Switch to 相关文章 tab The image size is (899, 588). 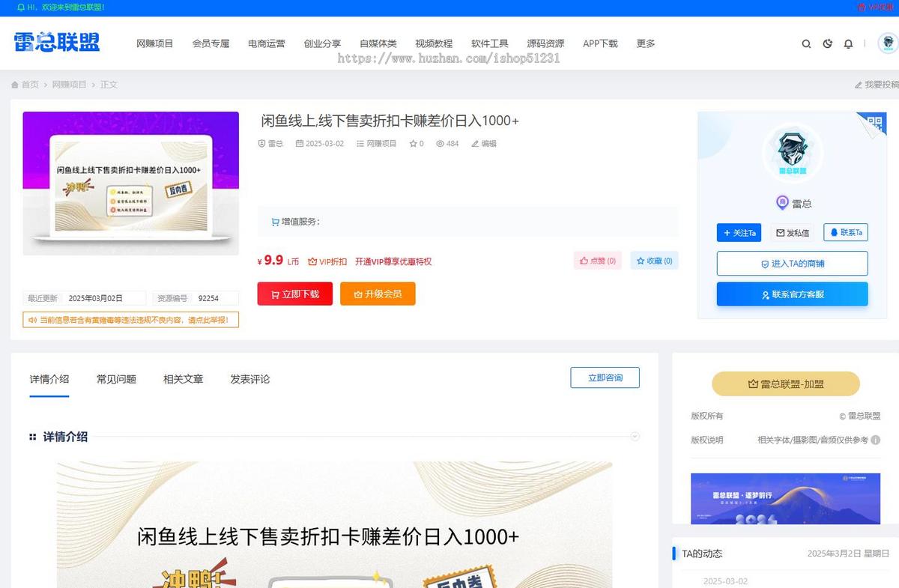point(183,379)
